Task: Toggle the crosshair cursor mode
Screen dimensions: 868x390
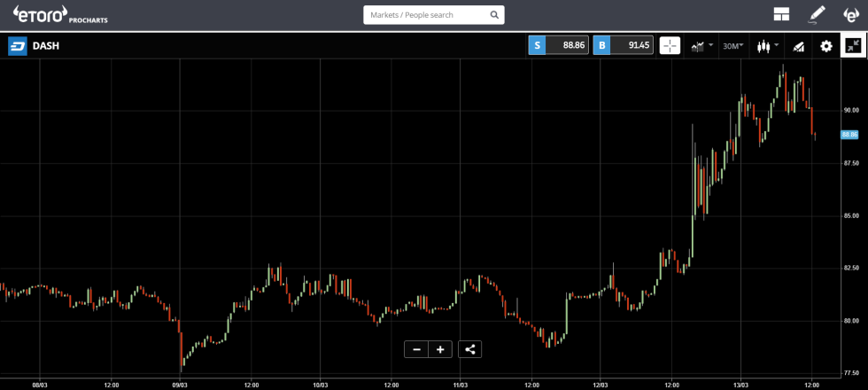Action: pyautogui.click(x=670, y=46)
